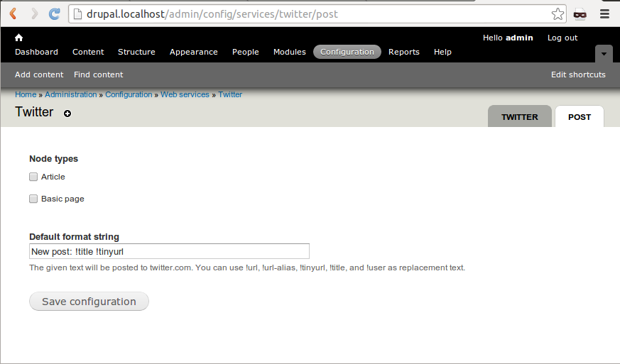Click the Twitter breadcrumb link
The image size is (620, 364).
pyautogui.click(x=230, y=94)
